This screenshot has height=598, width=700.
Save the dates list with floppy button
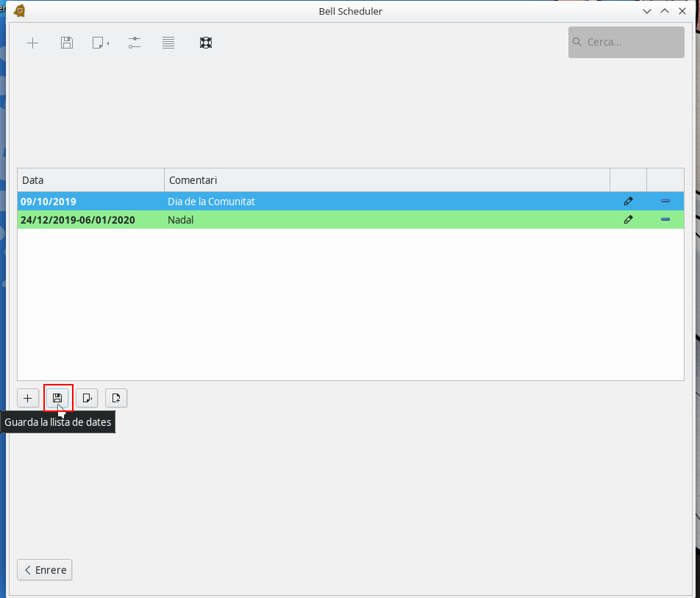[57, 398]
